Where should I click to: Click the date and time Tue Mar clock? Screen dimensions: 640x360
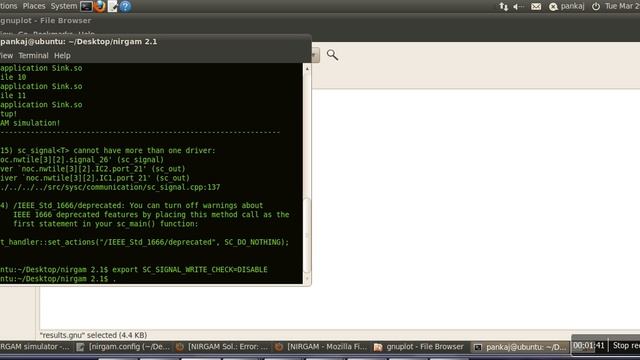pos(622,6)
